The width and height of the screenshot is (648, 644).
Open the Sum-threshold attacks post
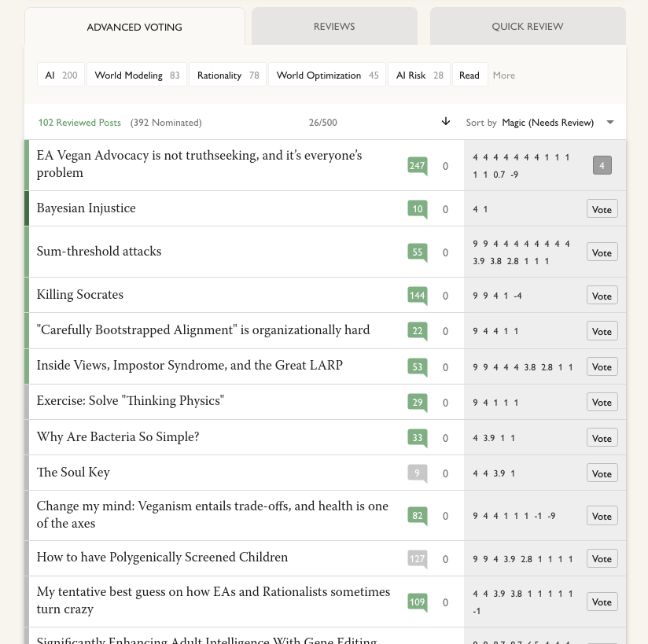[x=99, y=252]
